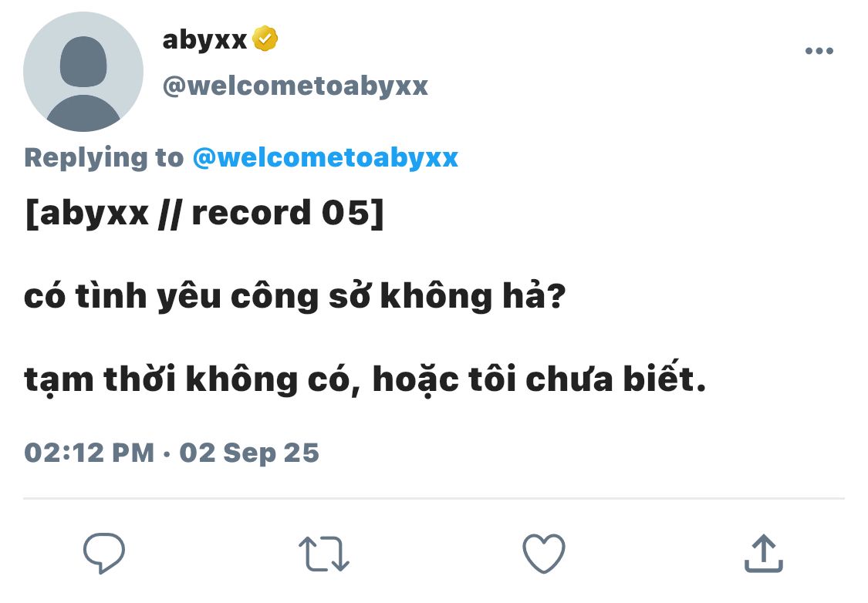Viewport: 868px width, 603px height.
Task: Like the tweet with the heart icon
Action: 544,553
